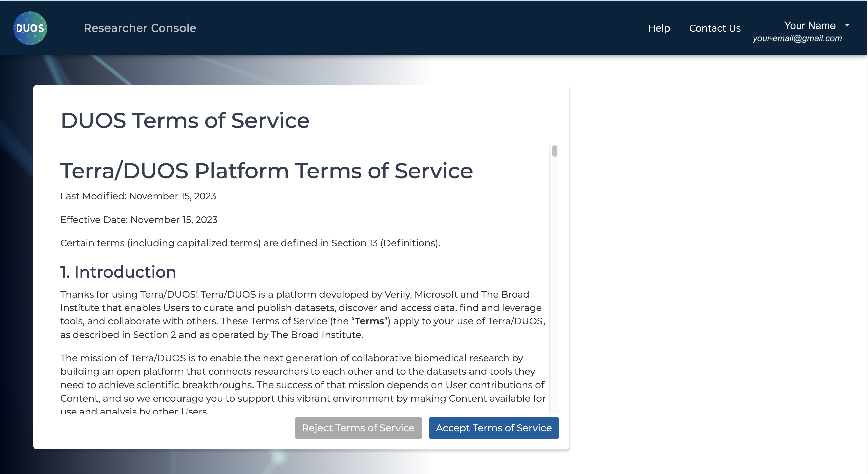Click the 1. Introduction heading
The image size is (868, 474).
[118, 272]
